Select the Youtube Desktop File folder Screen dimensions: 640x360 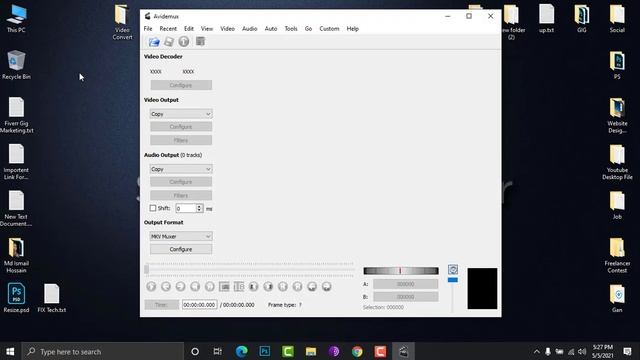click(617, 162)
